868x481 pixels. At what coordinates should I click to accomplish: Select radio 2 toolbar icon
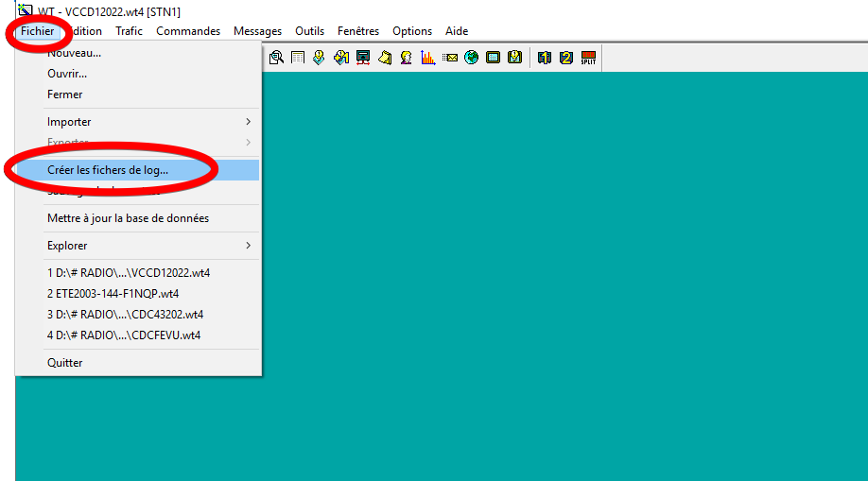coord(565,58)
